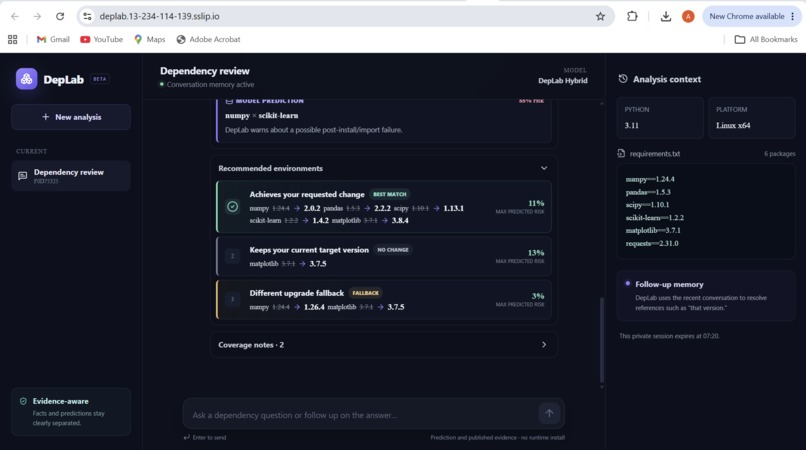806x450 pixels.
Task: Click the BETA badge next to DepLab
Action: click(100, 79)
